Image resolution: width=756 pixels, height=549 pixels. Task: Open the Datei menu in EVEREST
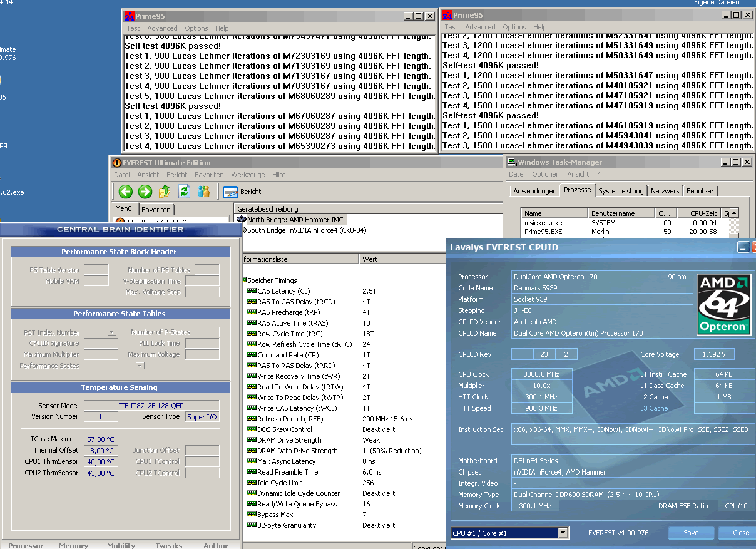point(122,175)
